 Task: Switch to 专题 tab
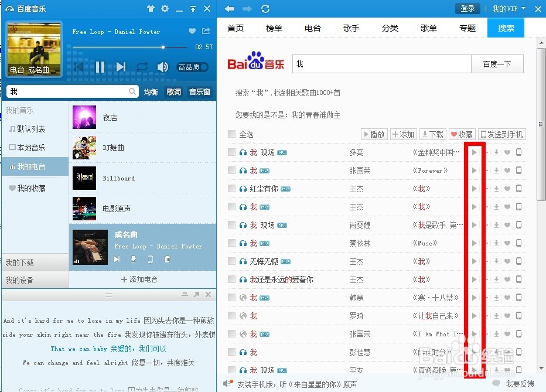(467, 28)
